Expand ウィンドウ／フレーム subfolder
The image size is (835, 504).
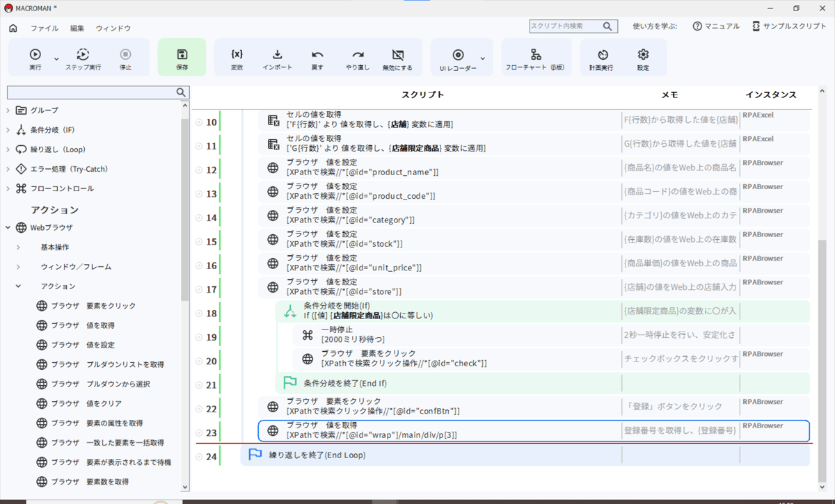coord(19,266)
